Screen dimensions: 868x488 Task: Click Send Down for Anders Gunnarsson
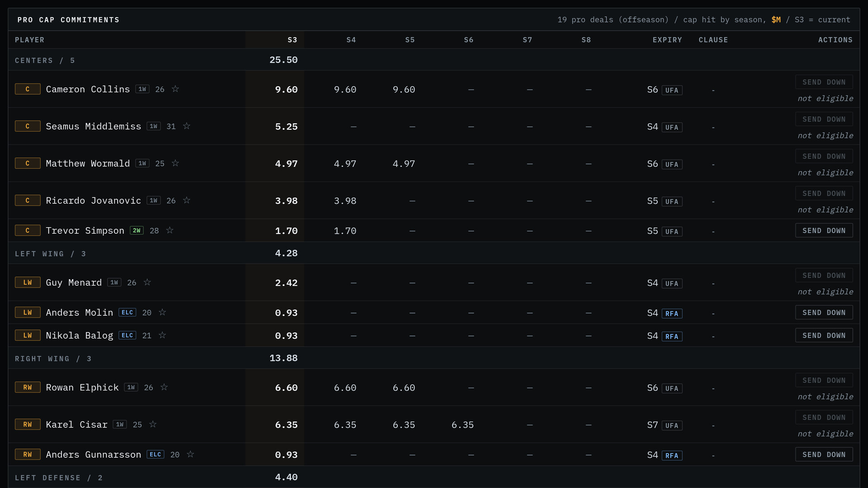tap(824, 455)
